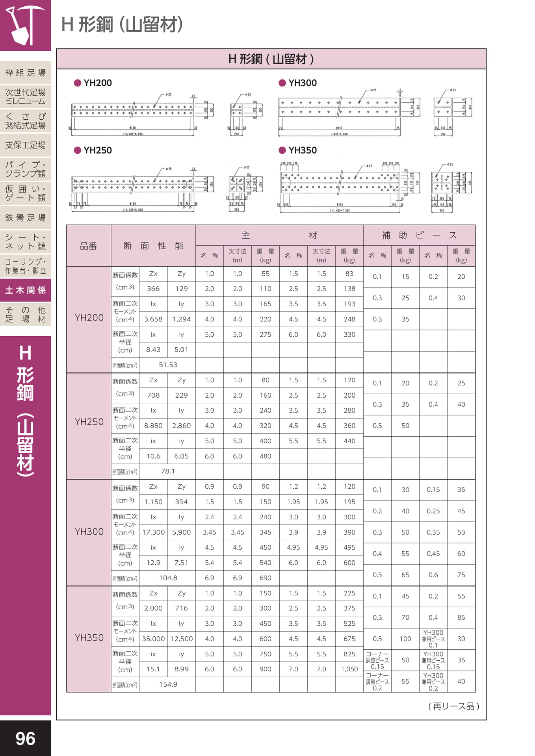
Task: Click YH250 moment of inertia value 8,850
Action: [x=153, y=426]
